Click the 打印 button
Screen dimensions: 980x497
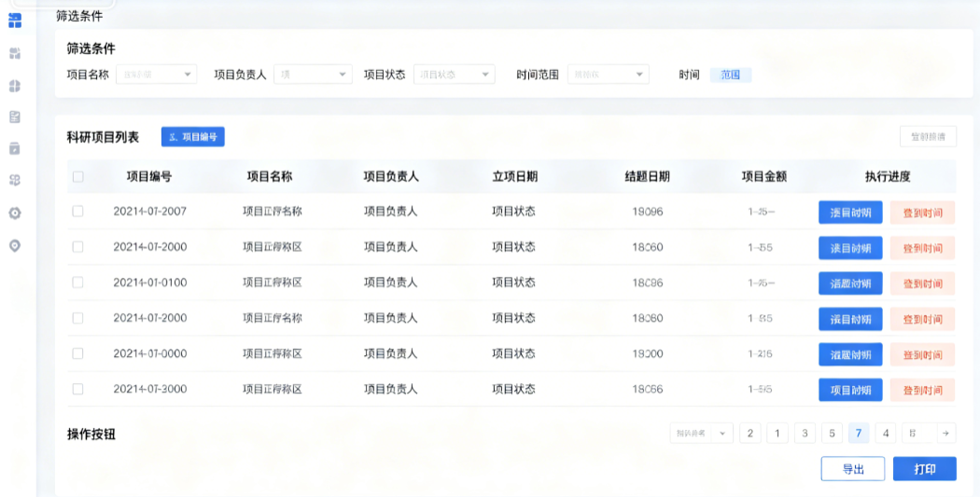coord(924,469)
